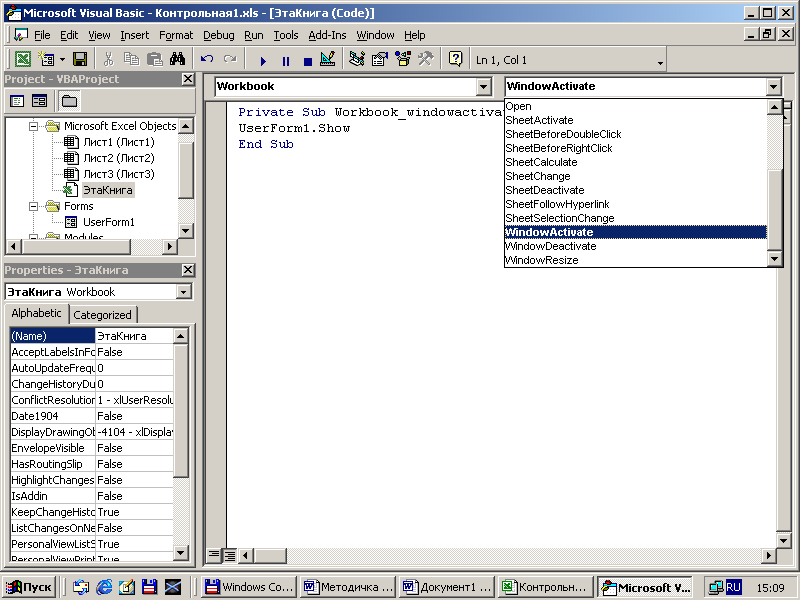
Task: Click Procedure View button at code bottom
Action: [214, 555]
